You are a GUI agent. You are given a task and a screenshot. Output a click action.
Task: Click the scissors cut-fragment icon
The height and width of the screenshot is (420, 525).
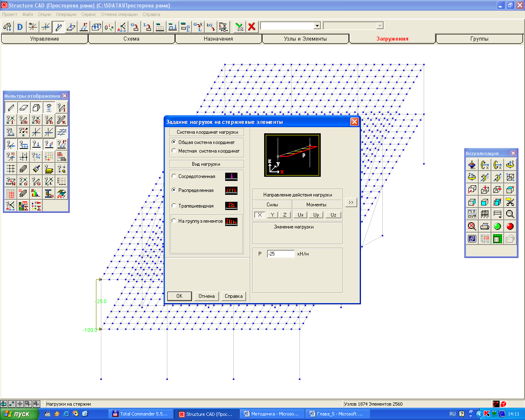pos(510,202)
